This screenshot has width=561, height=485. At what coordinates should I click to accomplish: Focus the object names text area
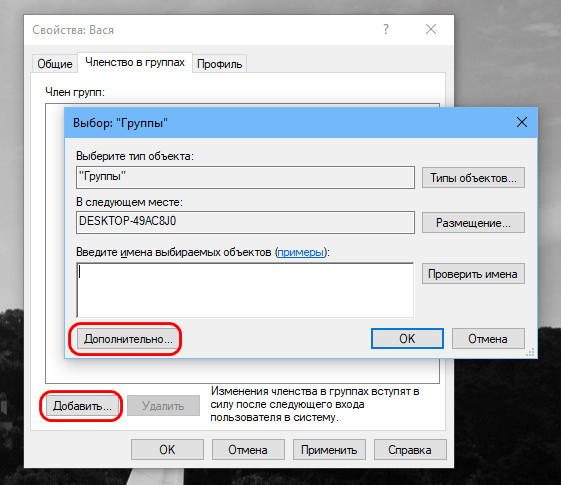[x=245, y=290]
